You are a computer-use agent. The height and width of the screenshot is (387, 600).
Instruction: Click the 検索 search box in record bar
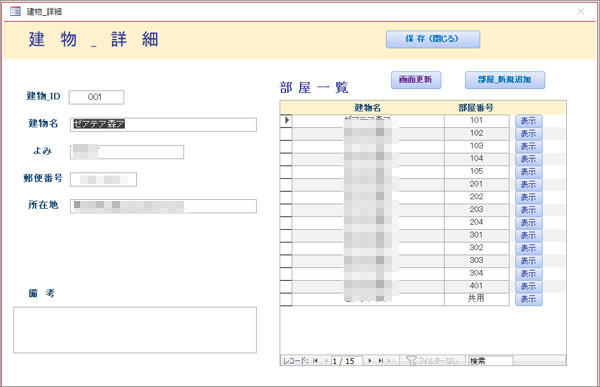(491, 361)
